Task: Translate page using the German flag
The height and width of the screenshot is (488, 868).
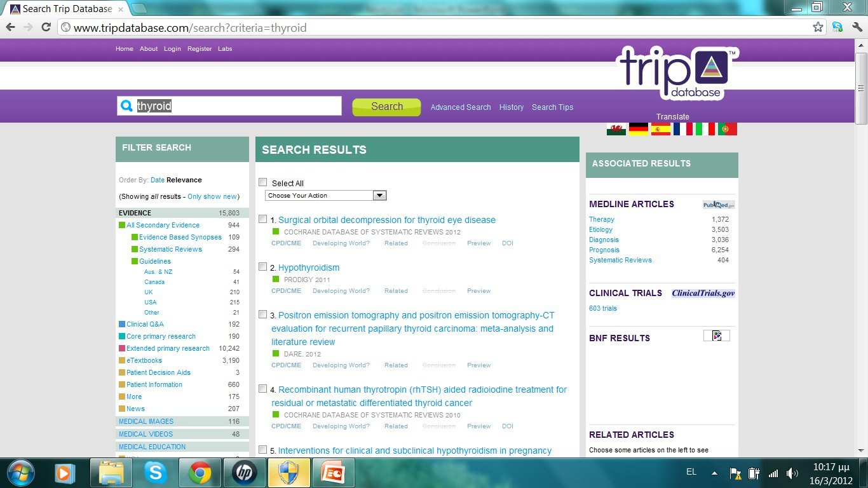Action: (x=639, y=129)
